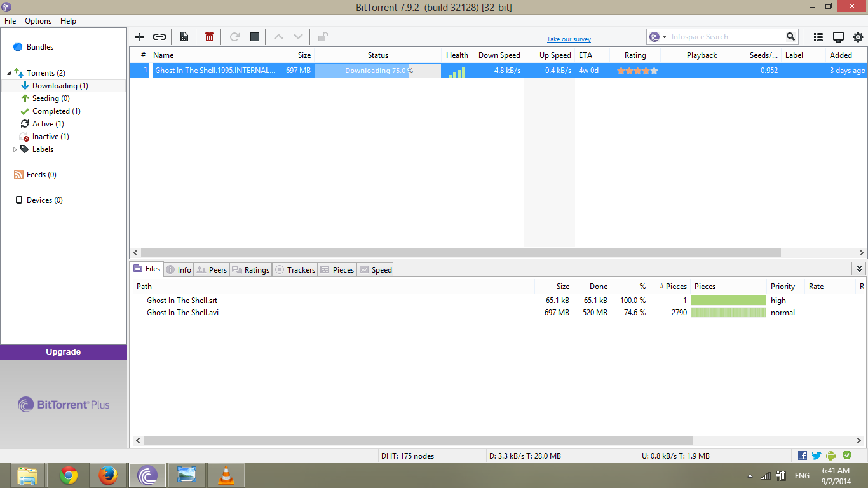This screenshot has width=868, height=488.
Task: Start search with the magnifier icon
Action: (x=790, y=37)
